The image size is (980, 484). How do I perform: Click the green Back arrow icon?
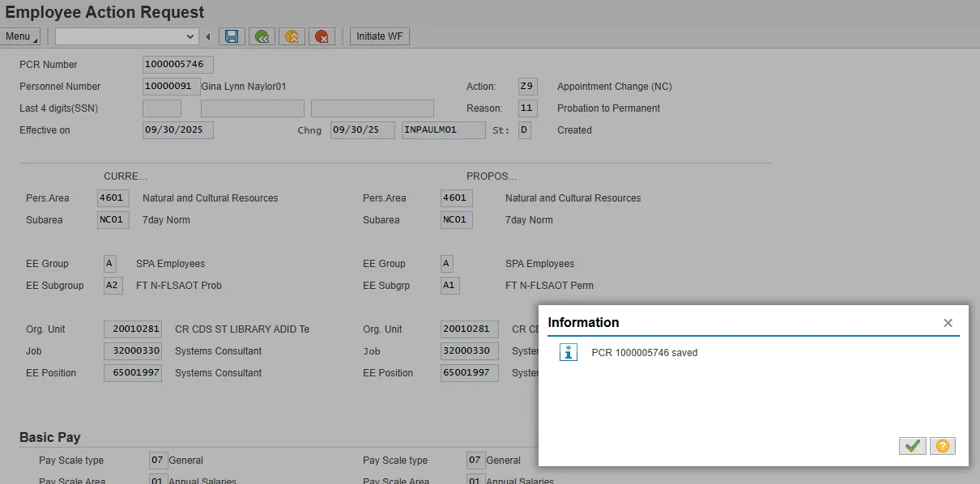click(x=261, y=36)
